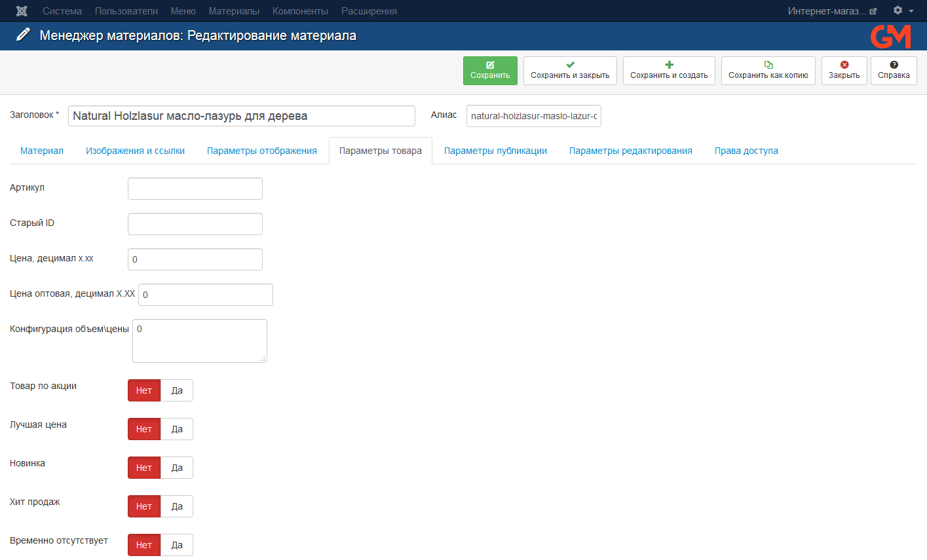Switch to Параметры отображения tab
The width and height of the screenshot is (927, 560).
point(262,151)
